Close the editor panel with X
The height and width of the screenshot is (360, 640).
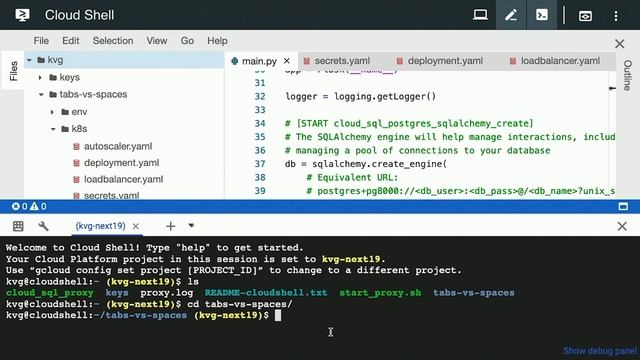(620, 44)
